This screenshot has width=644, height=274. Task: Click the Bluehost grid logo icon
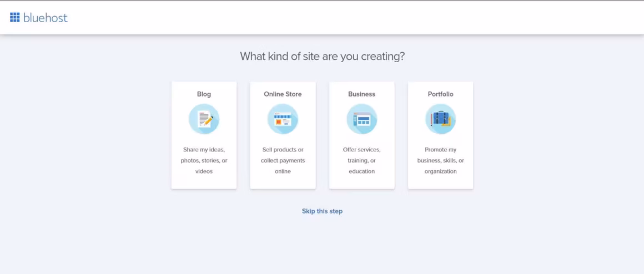15,17
